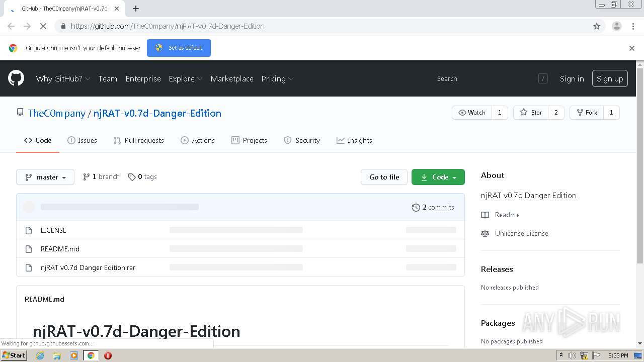
Task: Open a new browser tab
Action: coord(136,9)
